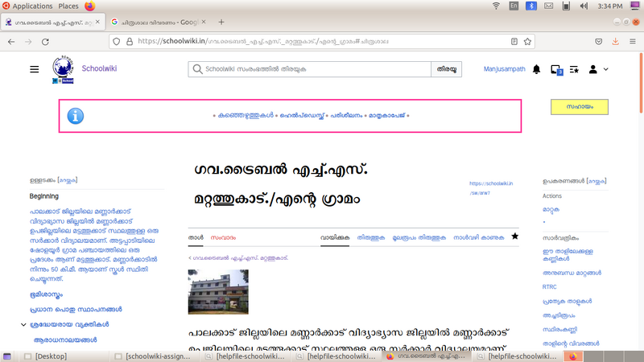Viewport: 644px width, 362px height.
Task: Click the blue info icon in banner
Action: 76,116
